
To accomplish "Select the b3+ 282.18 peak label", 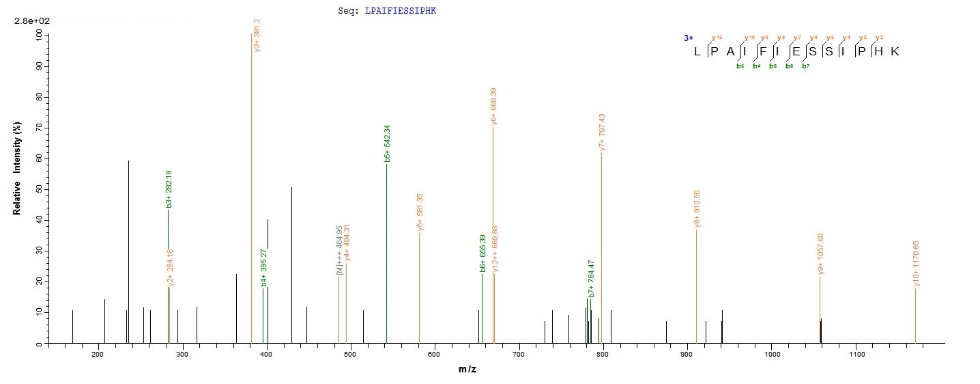I will 169,189.
